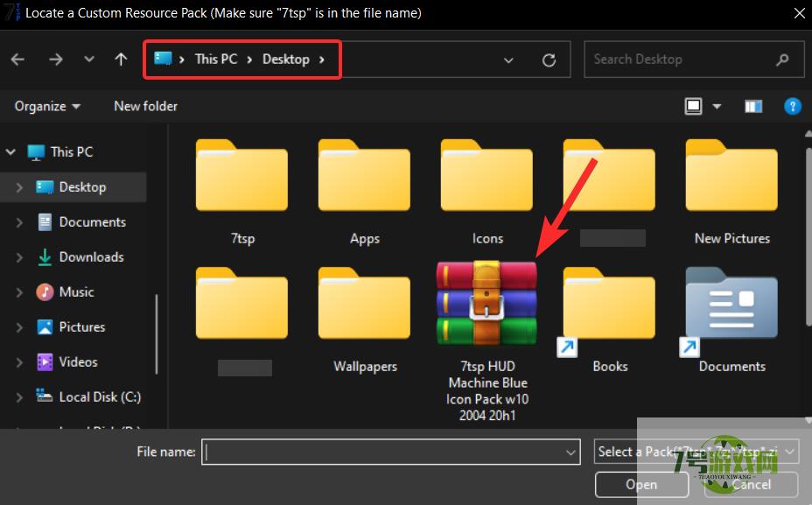Click the File name input field
The image size is (812, 505).
point(391,452)
